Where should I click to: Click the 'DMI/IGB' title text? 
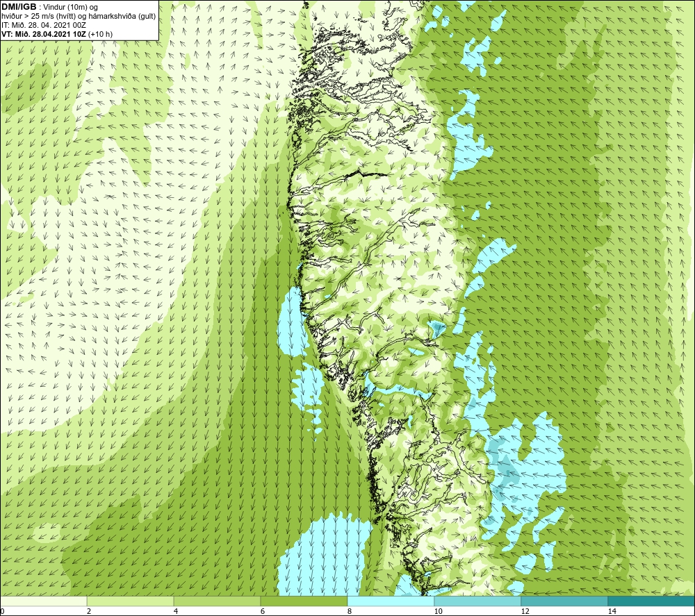[x=19, y=7]
